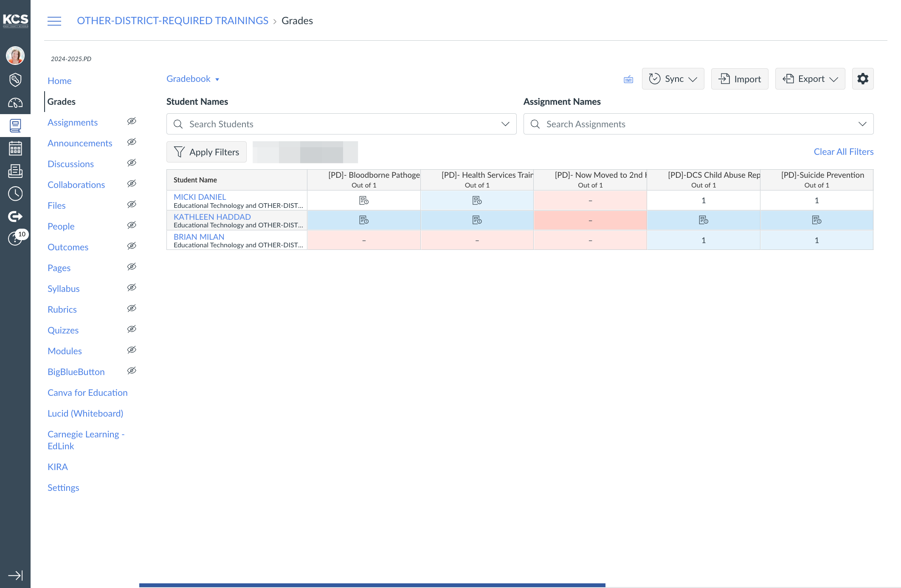
Task: Expand the global navigation arrow at bottom
Action: coord(15,575)
